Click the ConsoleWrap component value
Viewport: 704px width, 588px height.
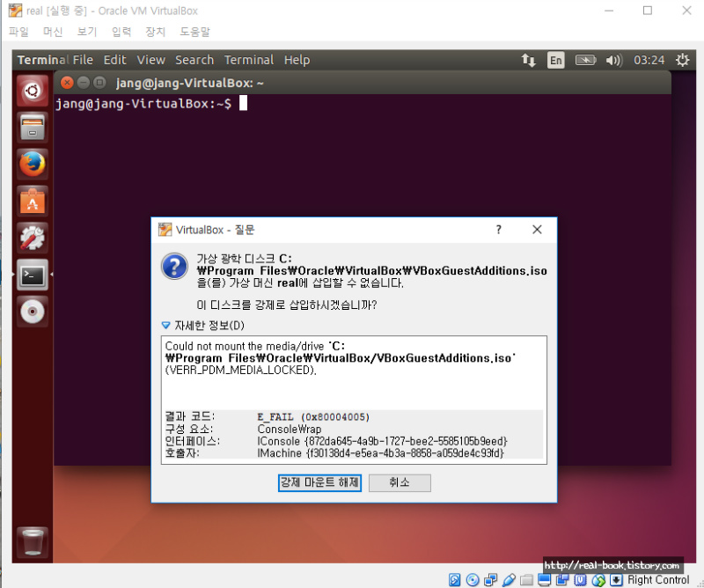pyautogui.click(x=290, y=430)
